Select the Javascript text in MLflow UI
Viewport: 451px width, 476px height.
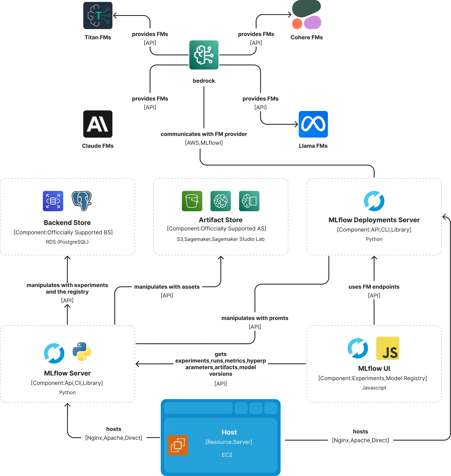374,388
